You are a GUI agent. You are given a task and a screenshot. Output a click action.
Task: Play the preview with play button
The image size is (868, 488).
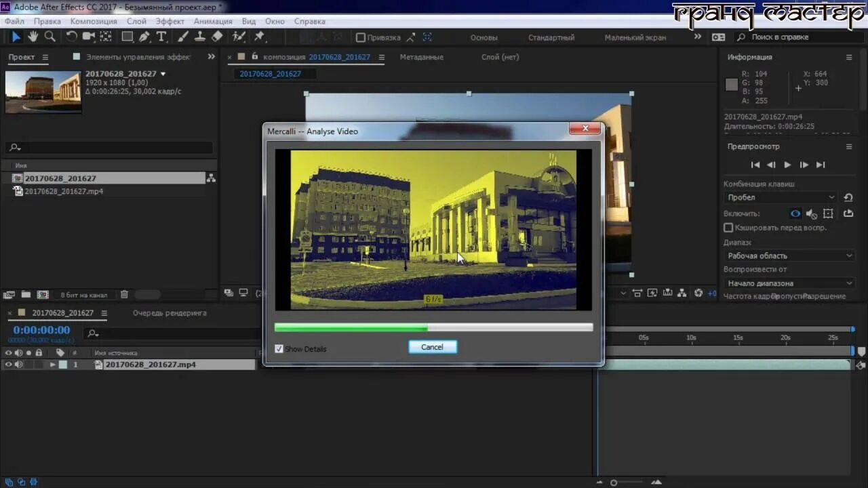(787, 165)
